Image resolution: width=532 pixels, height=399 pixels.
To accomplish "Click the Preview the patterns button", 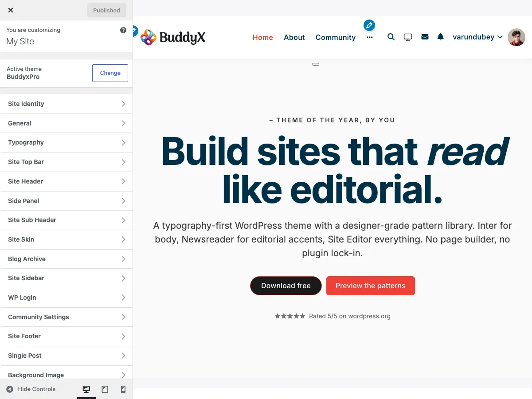I will pos(371,286).
